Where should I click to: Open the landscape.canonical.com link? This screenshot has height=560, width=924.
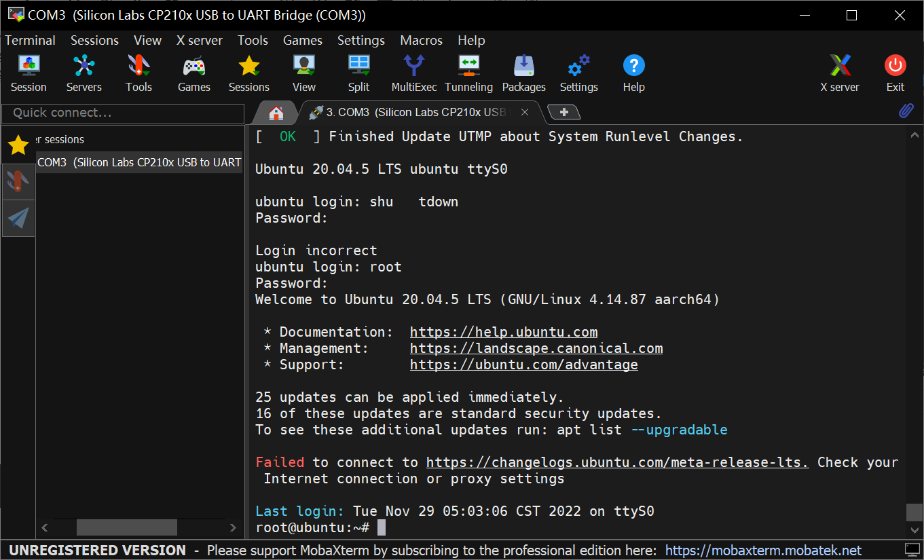(x=536, y=348)
